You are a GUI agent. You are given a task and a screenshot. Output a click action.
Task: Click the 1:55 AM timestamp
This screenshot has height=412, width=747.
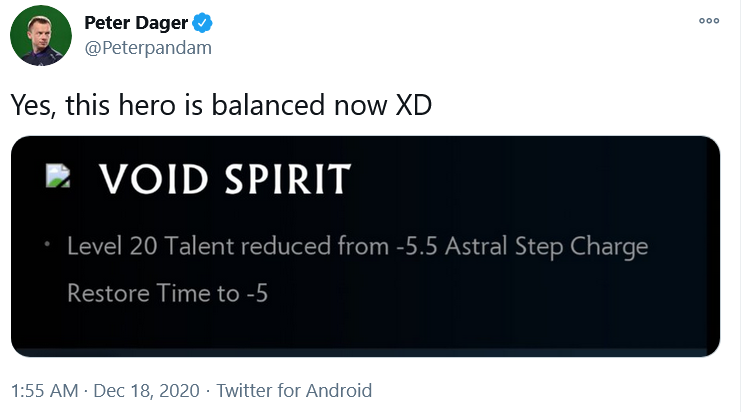coord(44,391)
